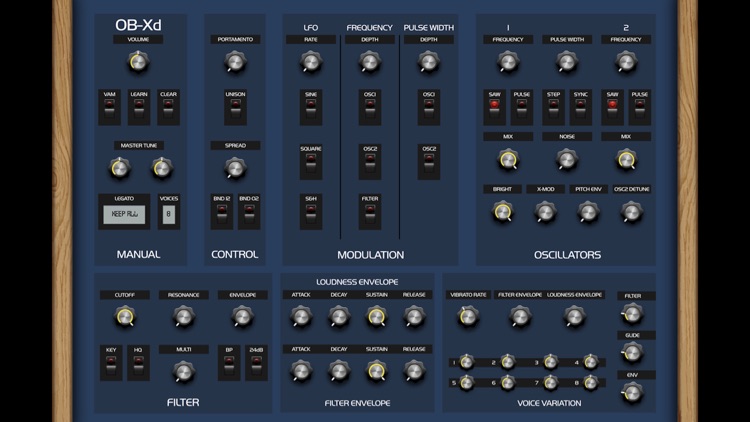Click the Filter Envelope Sustain knob
Screen dimensions: 750x422
(376, 371)
